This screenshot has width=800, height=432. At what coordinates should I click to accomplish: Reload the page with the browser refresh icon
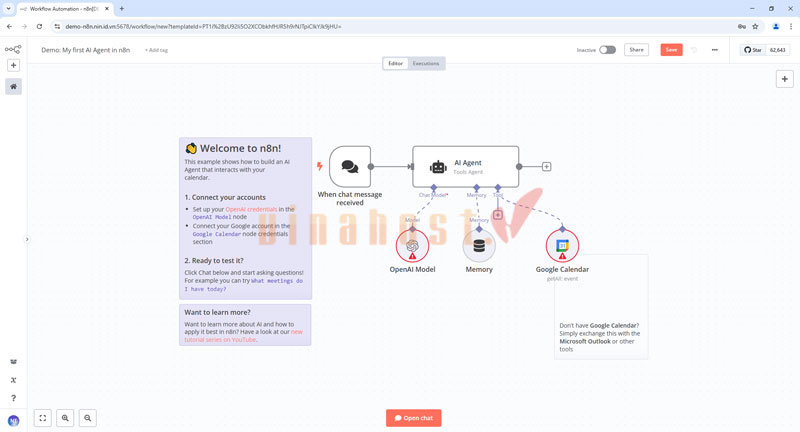pos(39,27)
